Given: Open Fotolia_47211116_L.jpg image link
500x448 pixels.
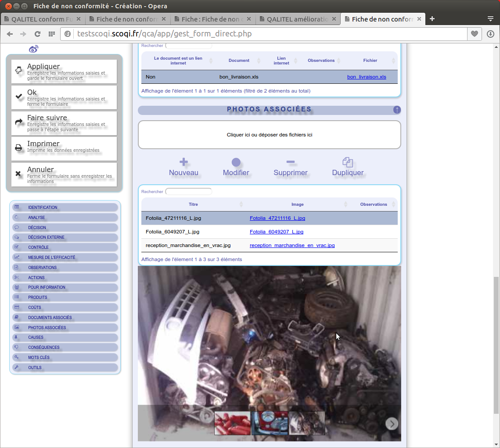Looking at the screenshot, I should click(277, 218).
